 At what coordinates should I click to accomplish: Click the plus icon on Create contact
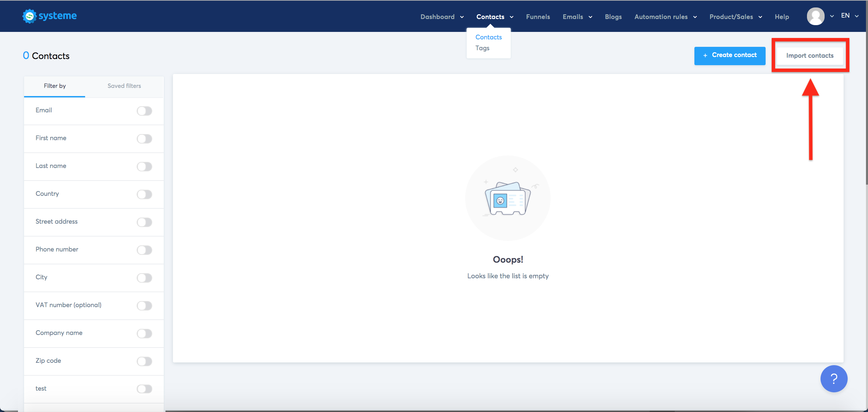pos(705,55)
